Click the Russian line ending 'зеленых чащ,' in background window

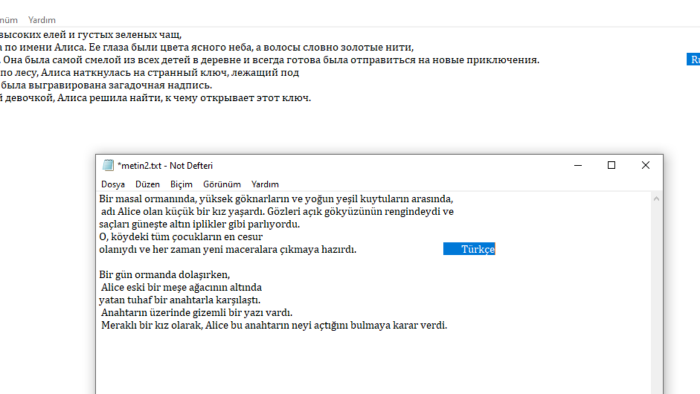click(x=91, y=34)
